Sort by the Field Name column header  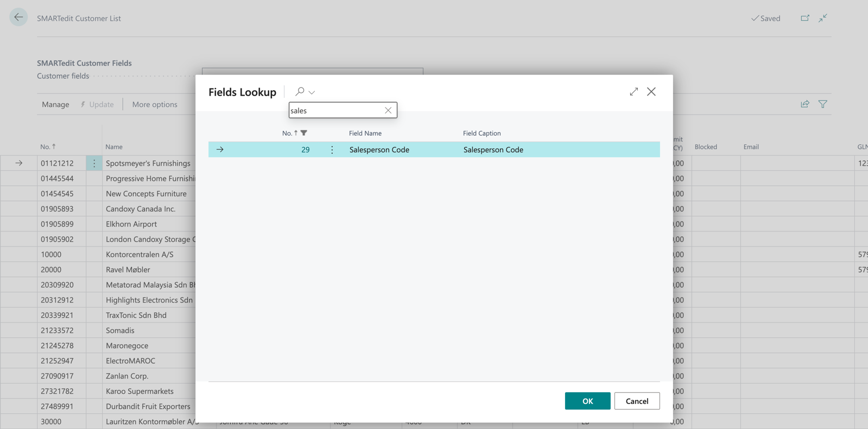365,133
